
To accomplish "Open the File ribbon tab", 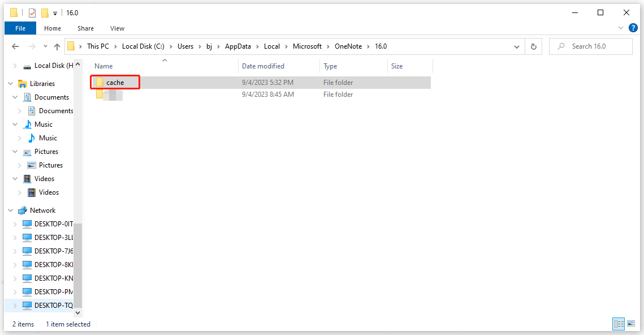I will tap(20, 28).
